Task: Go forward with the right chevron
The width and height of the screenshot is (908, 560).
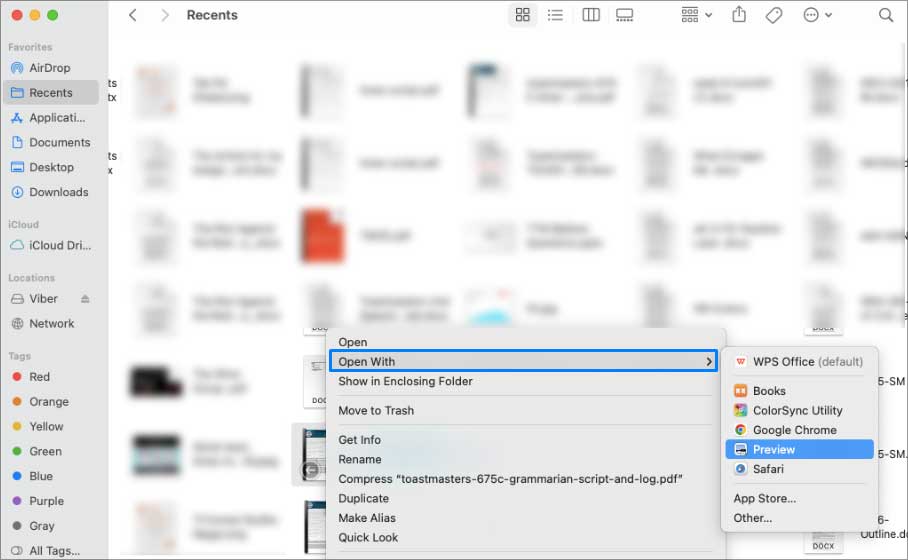Action: (x=164, y=15)
